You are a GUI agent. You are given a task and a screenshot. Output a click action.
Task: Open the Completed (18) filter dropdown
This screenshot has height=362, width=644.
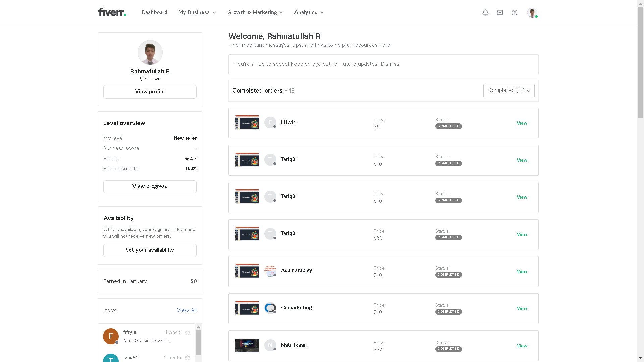tap(508, 90)
